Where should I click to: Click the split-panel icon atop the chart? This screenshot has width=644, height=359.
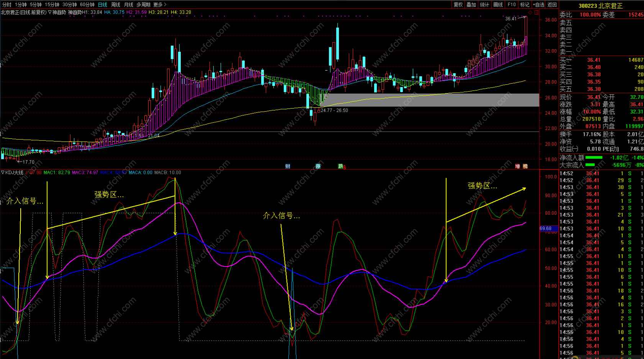point(536,12)
